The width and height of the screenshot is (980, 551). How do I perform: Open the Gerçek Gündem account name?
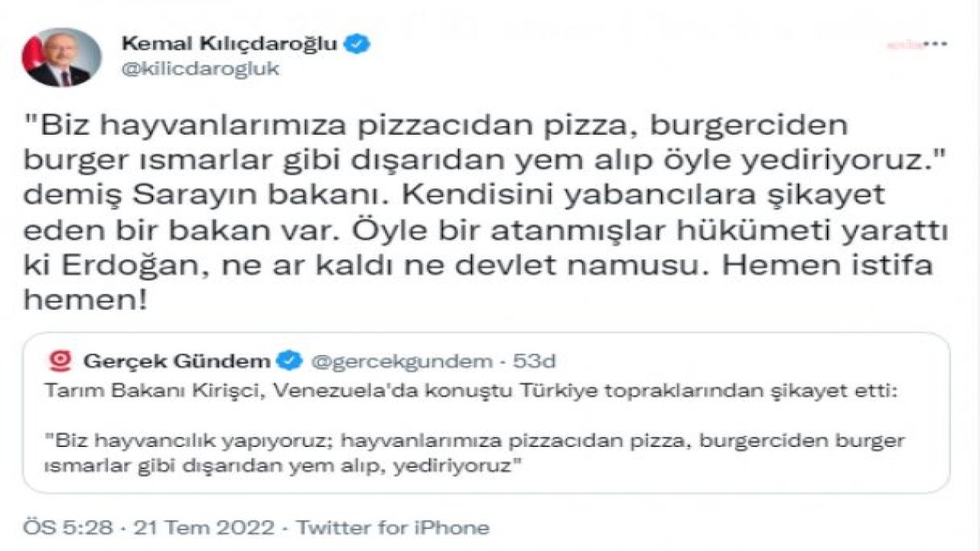177,360
